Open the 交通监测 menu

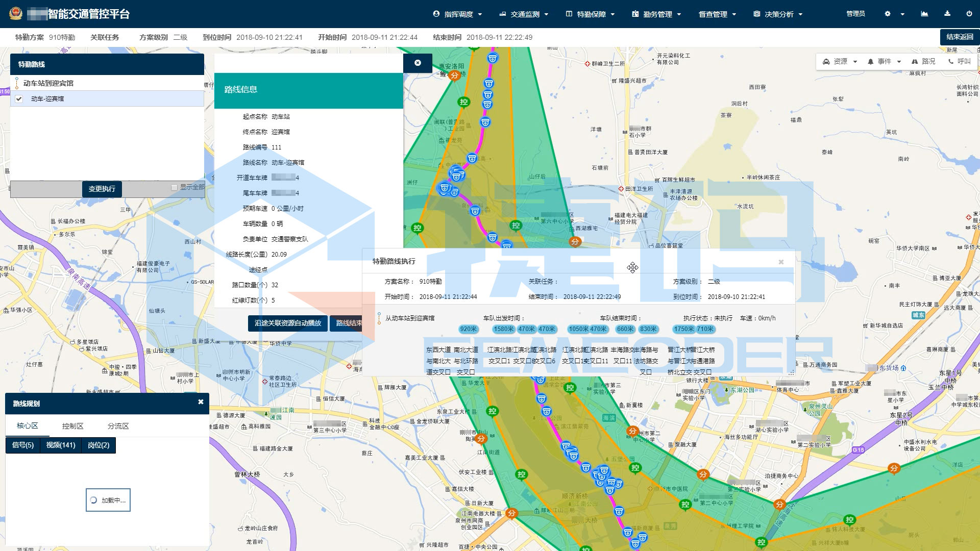524,14
